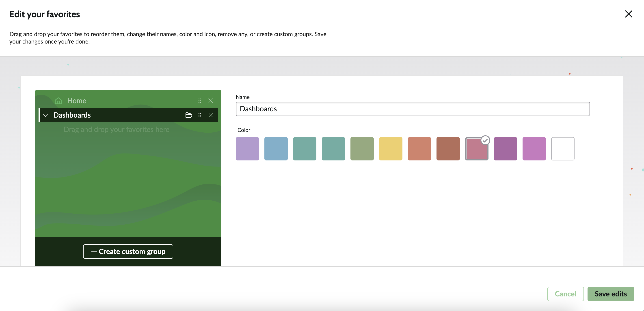
Task: Click inside the Name input field
Action: coord(413,109)
